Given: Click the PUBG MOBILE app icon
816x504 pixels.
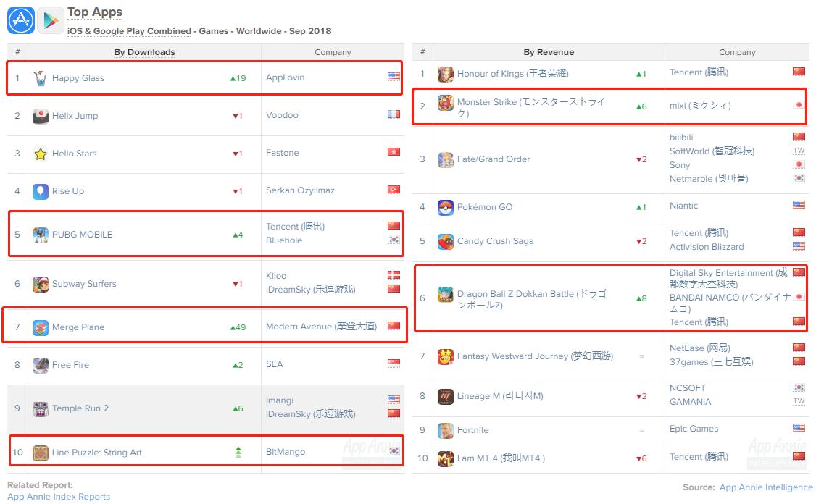Looking at the screenshot, I should (40, 234).
